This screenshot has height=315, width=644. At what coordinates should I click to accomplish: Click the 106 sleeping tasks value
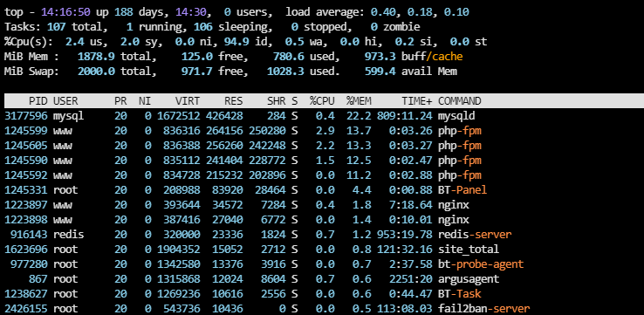tap(203, 27)
